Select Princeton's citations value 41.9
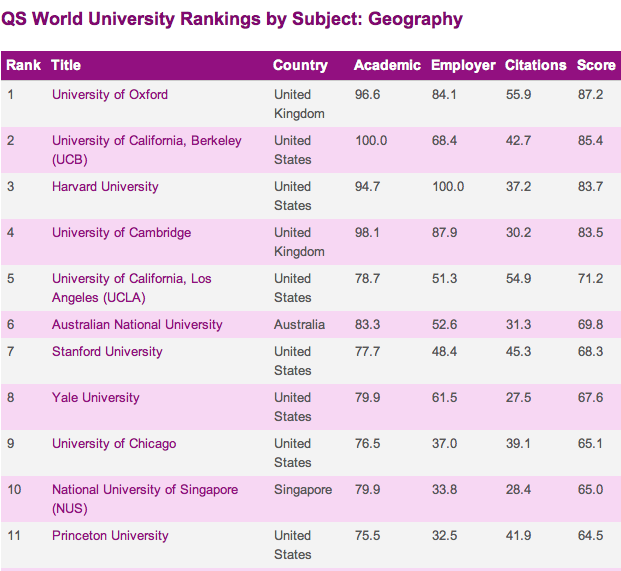 pyautogui.click(x=518, y=535)
